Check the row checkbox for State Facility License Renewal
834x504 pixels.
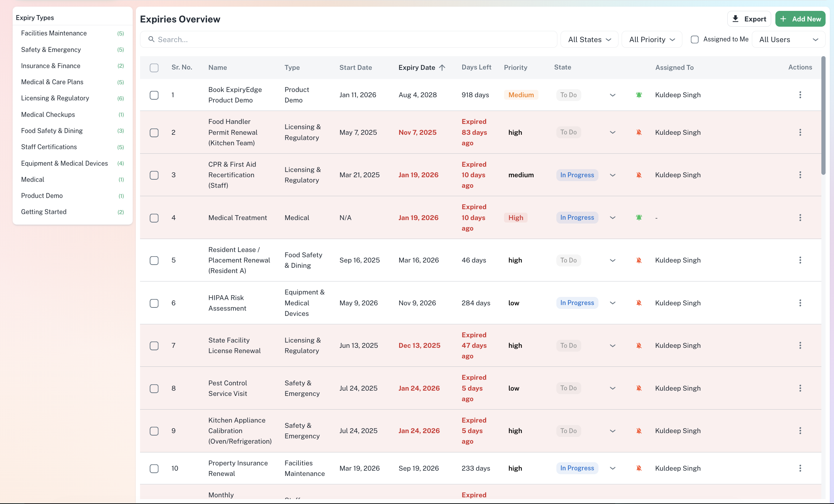(x=154, y=346)
